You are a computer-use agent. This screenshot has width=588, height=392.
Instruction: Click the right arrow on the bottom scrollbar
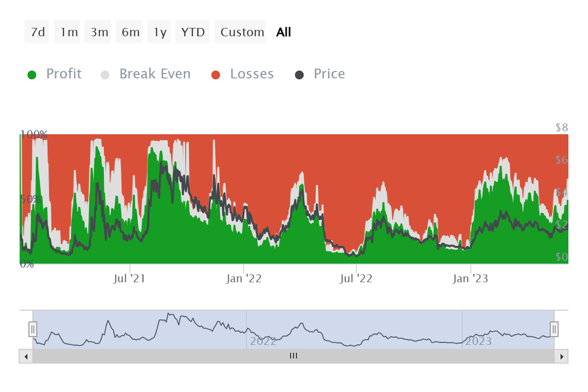click(x=562, y=356)
